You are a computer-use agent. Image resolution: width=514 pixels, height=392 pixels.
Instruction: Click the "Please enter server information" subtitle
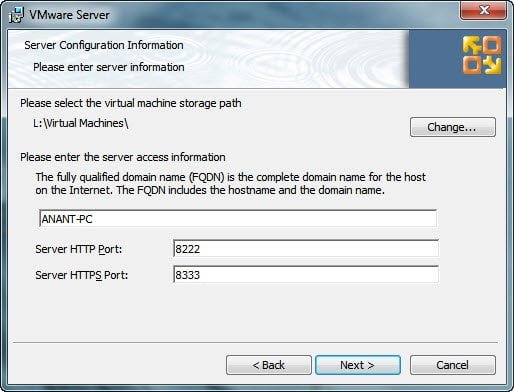click(109, 67)
